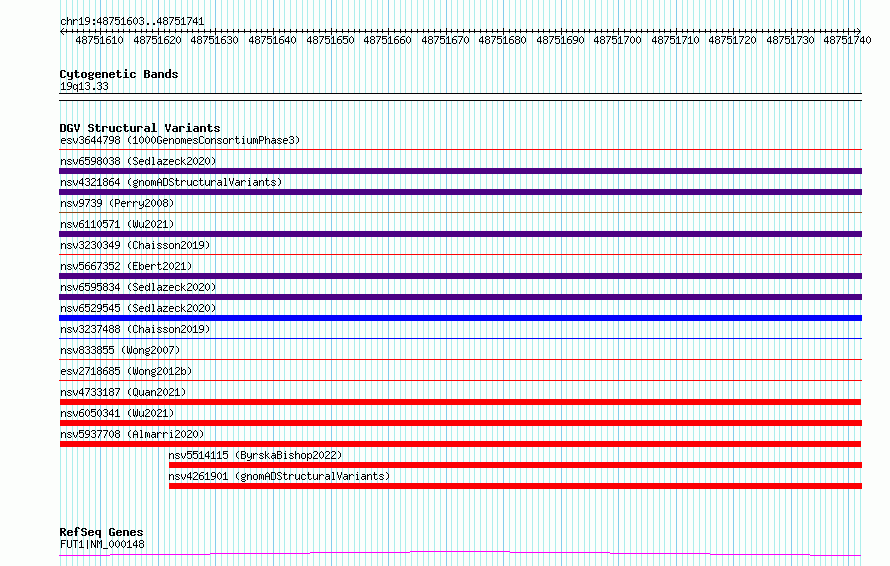Image resolution: width=890 pixels, height=566 pixels.
Task: Click ruler position 48751690
Action: click(560, 40)
